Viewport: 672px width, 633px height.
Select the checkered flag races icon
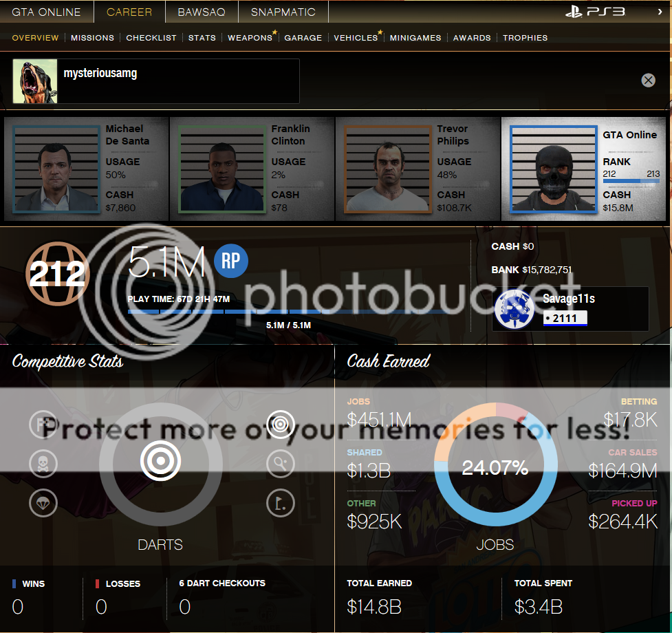43,425
